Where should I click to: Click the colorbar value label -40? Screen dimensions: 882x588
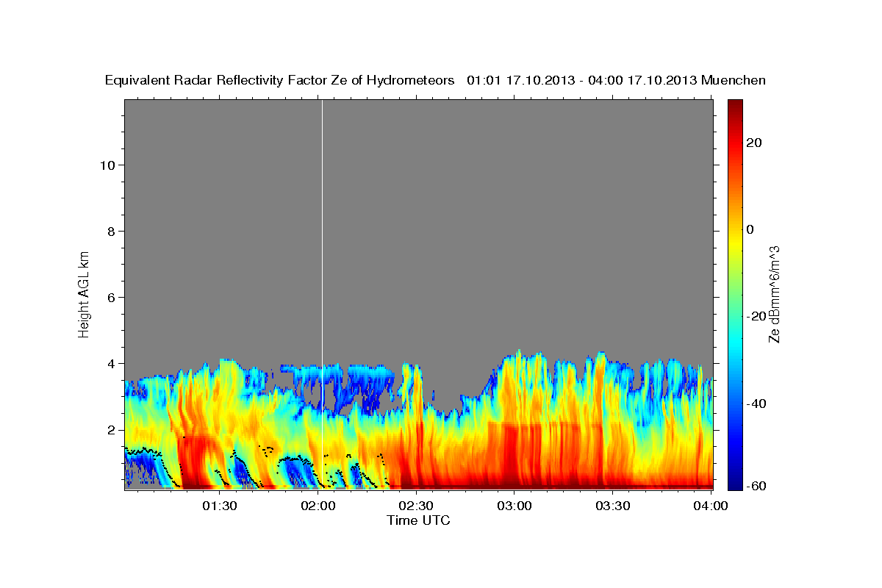pos(755,403)
